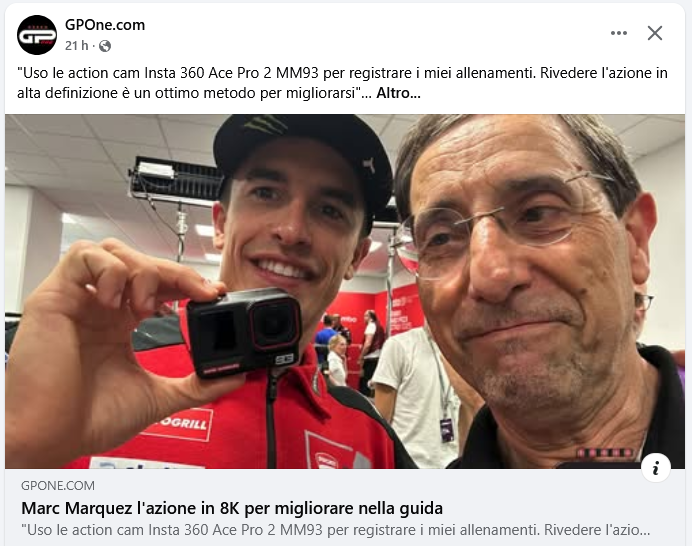The image size is (692, 546).
Task: Click the lanyard badge in the background
Action: pyautogui.click(x=447, y=429)
